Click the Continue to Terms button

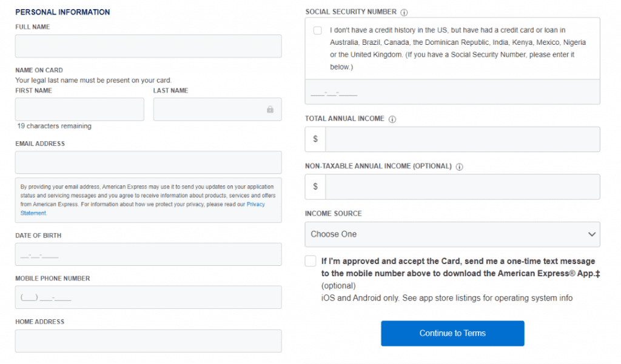coord(452,333)
